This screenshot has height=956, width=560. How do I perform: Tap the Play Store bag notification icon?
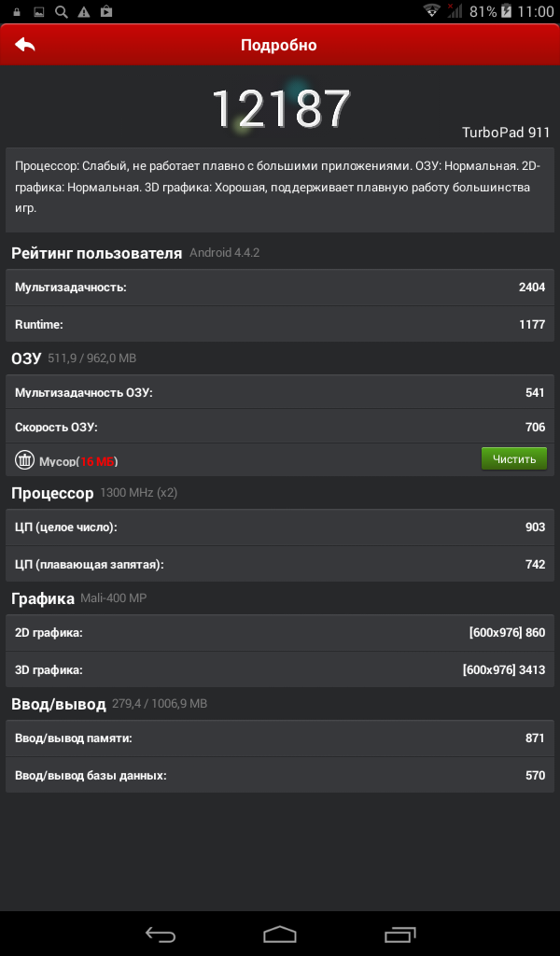[106, 11]
